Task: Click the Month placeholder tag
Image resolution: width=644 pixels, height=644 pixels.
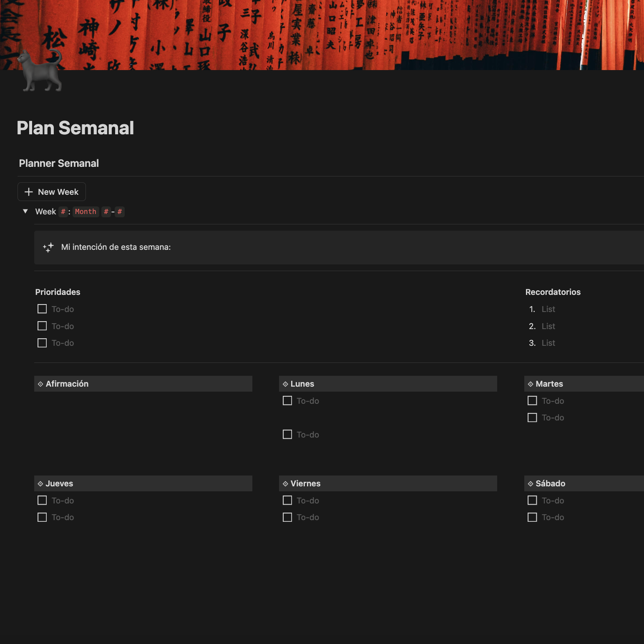Action: click(x=86, y=211)
